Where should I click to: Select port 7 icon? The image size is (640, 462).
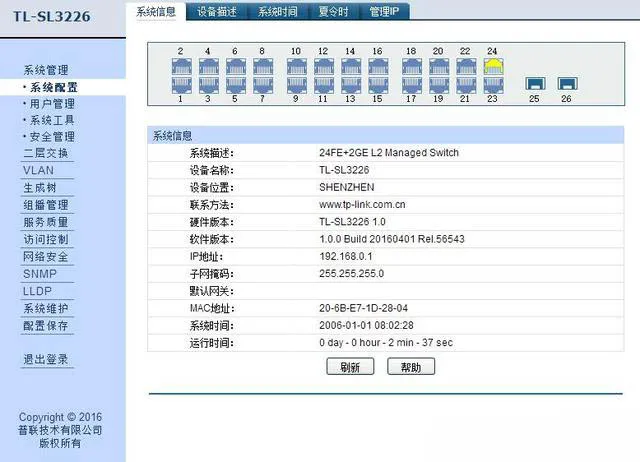(263, 85)
